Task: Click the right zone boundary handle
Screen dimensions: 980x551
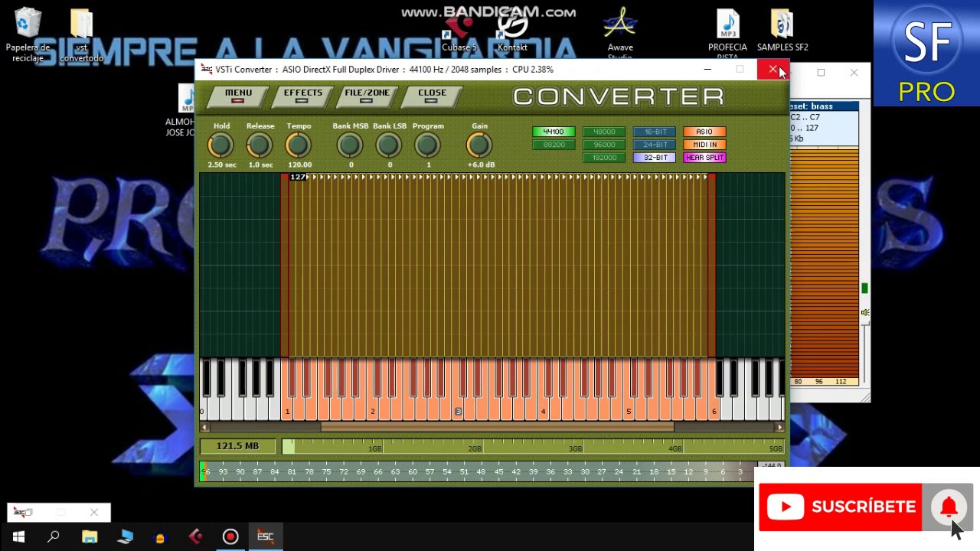Action: click(x=712, y=265)
